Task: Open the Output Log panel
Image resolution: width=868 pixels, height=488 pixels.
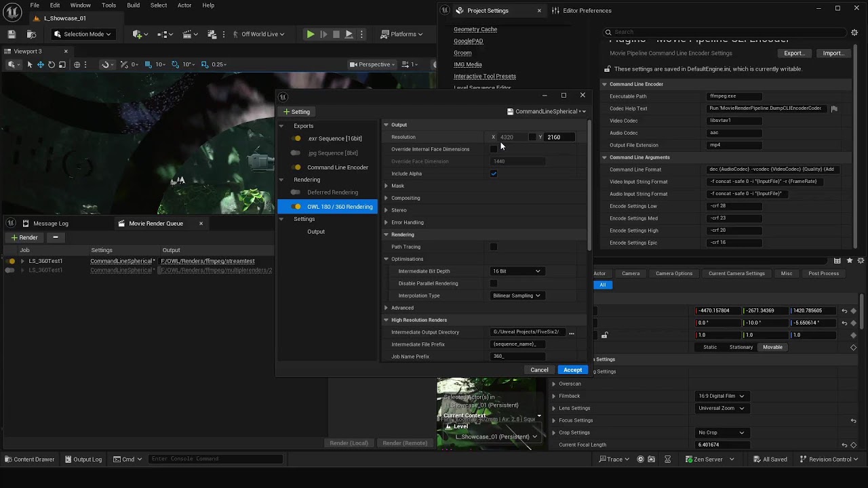Action: (83, 459)
